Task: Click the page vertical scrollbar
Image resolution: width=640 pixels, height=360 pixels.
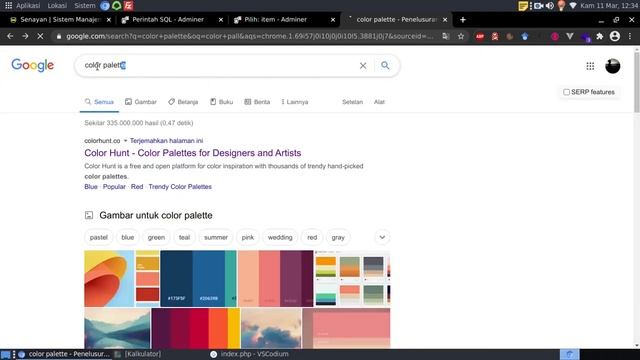Action: (x=636, y=82)
